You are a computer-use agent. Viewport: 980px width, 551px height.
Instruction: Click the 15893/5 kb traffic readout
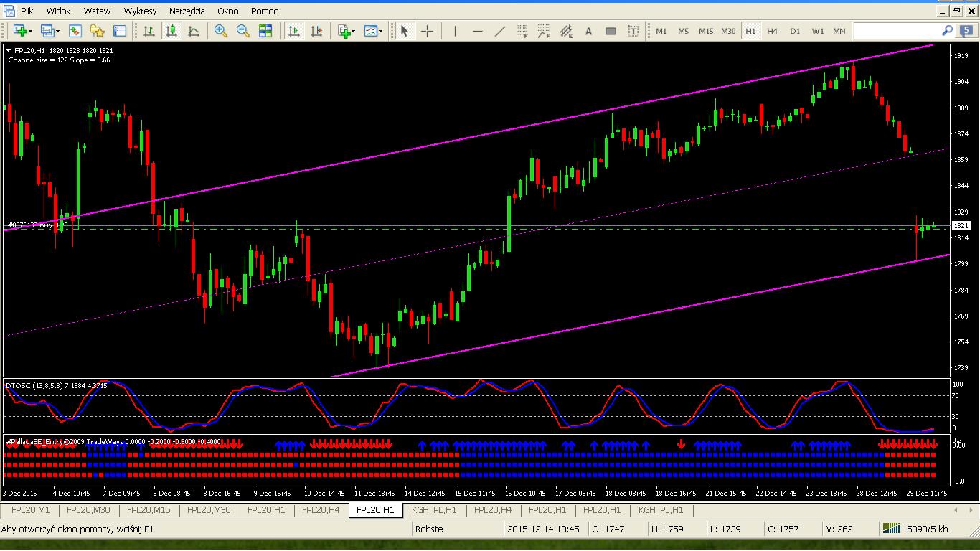pyautogui.click(x=925, y=529)
